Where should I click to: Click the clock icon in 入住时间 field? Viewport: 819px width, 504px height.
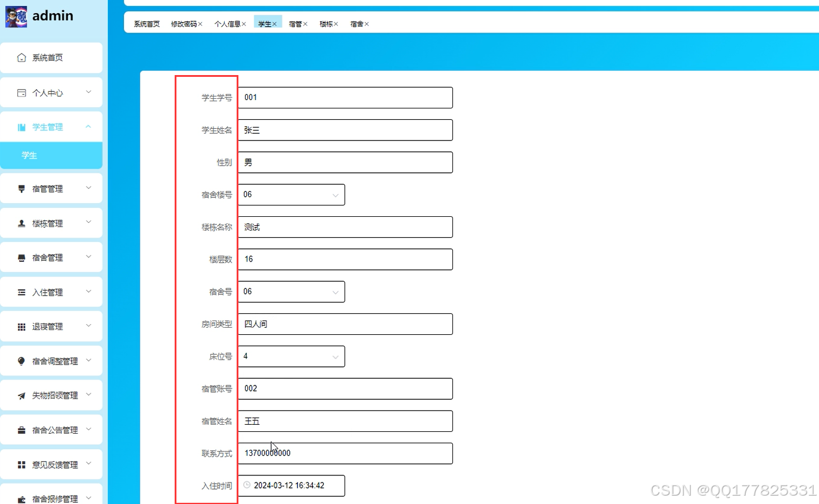(x=247, y=486)
